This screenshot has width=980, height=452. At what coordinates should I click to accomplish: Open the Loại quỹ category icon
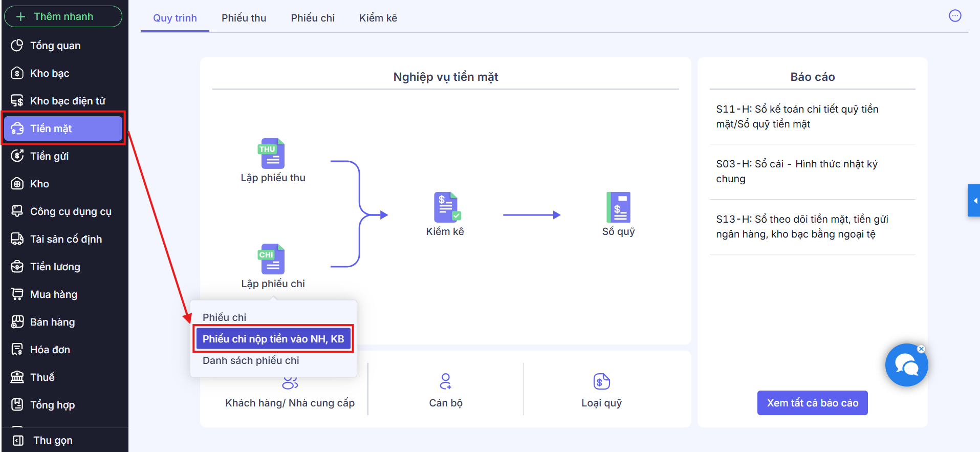click(x=601, y=381)
